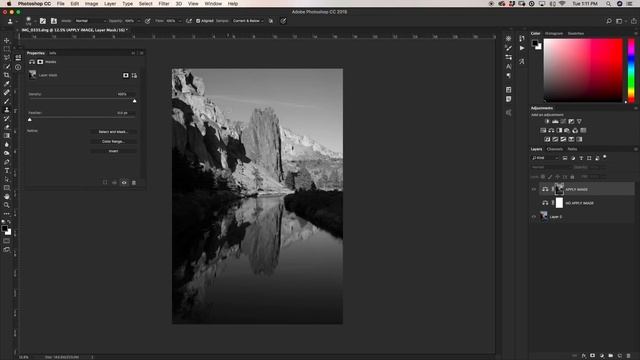Click the Select and Mask button
Viewport: 640px width, 360px height.
coord(113,132)
